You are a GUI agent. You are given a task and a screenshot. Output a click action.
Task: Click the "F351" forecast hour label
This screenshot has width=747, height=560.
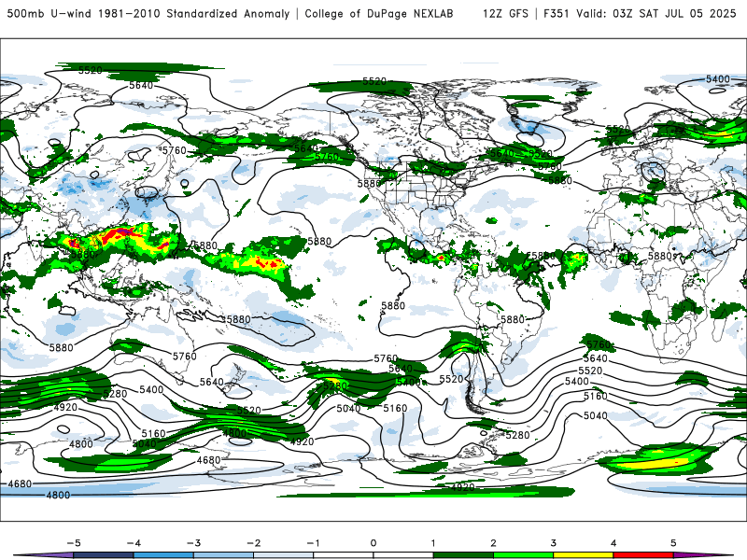pos(556,13)
